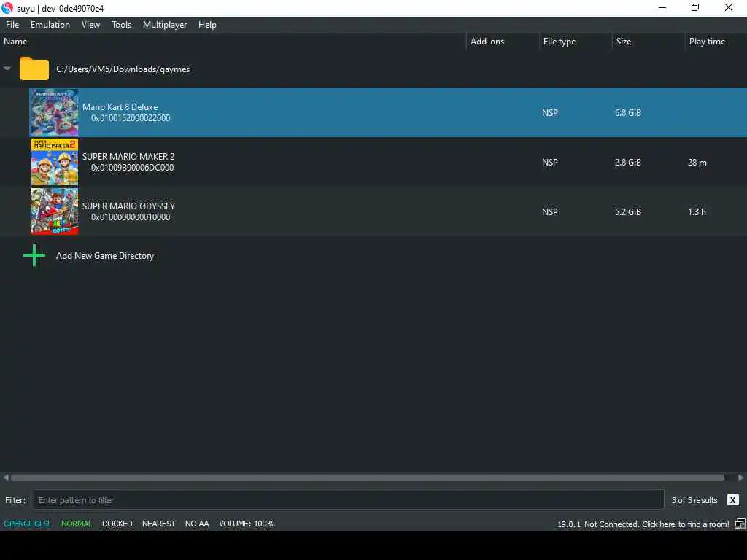Select the Super Mario Odyssey cover thumbnail

tap(54, 211)
